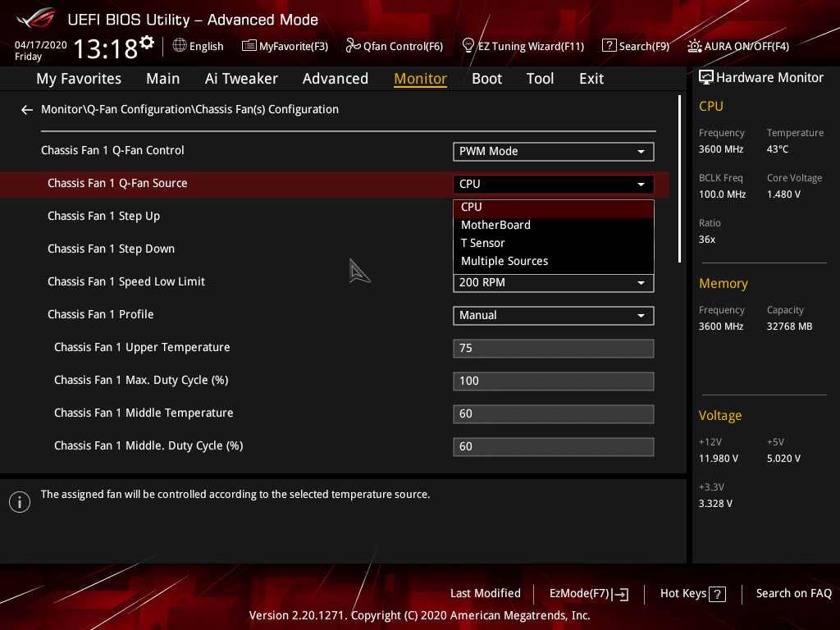
Task: Select Chassis Fan 1 Q-Fan Control label
Action: click(112, 151)
